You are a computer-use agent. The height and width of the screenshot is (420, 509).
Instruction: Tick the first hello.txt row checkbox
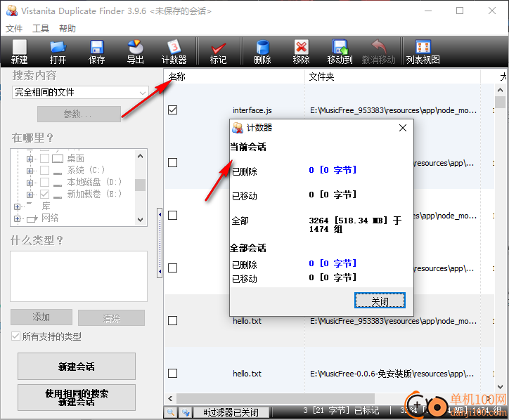(173, 321)
